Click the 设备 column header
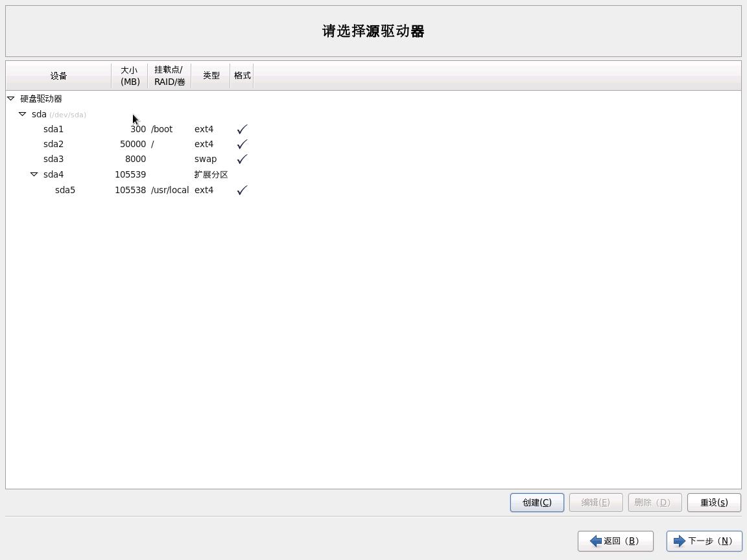747x560 pixels. click(58, 75)
